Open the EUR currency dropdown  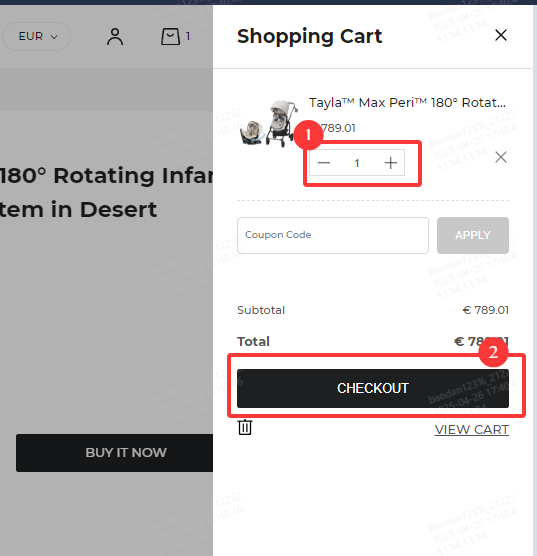(x=36, y=36)
